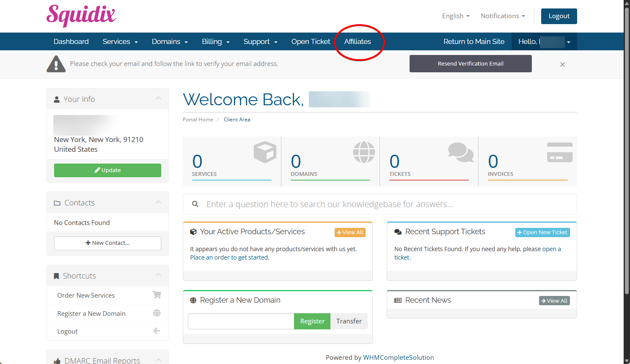Viewport: 630px width, 364px height.
Task: Expand the Services menu
Action: pos(120,41)
